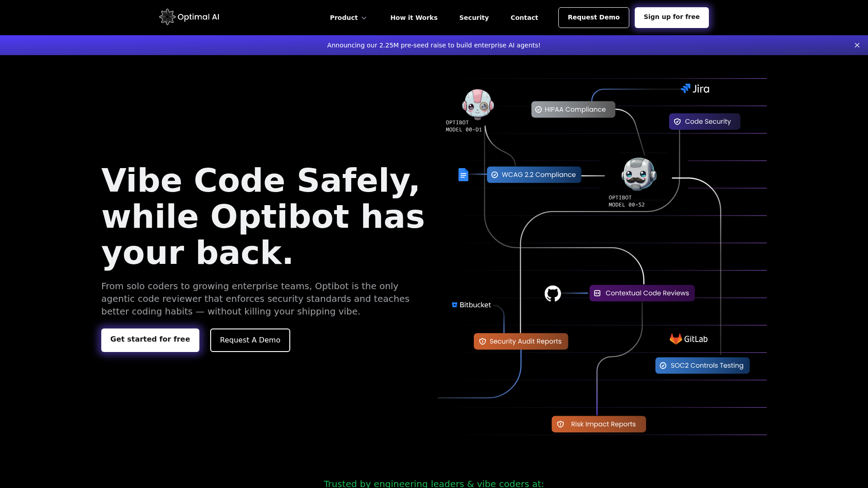Click the Jira logo
Screen dimensions: 868x488
(695, 89)
